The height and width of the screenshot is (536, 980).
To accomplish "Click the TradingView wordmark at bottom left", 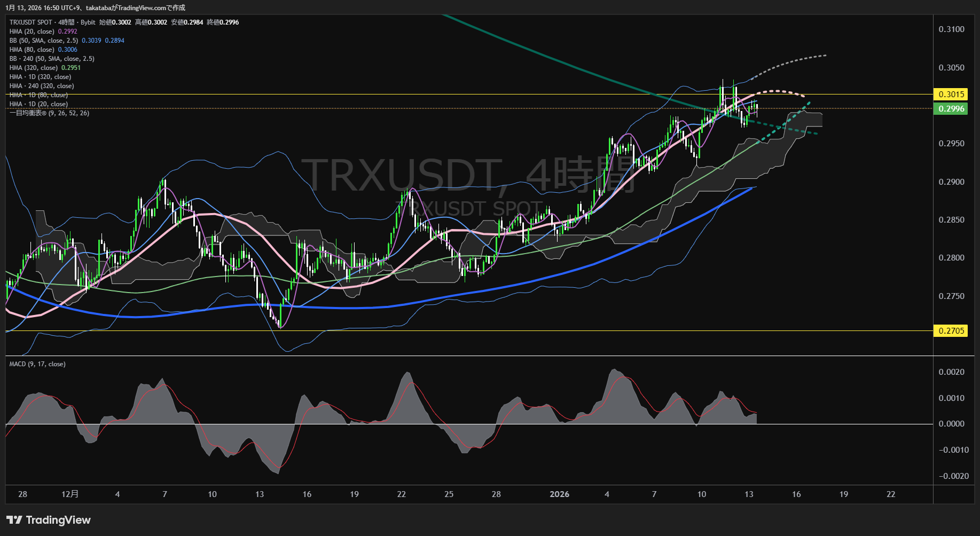I will point(58,520).
